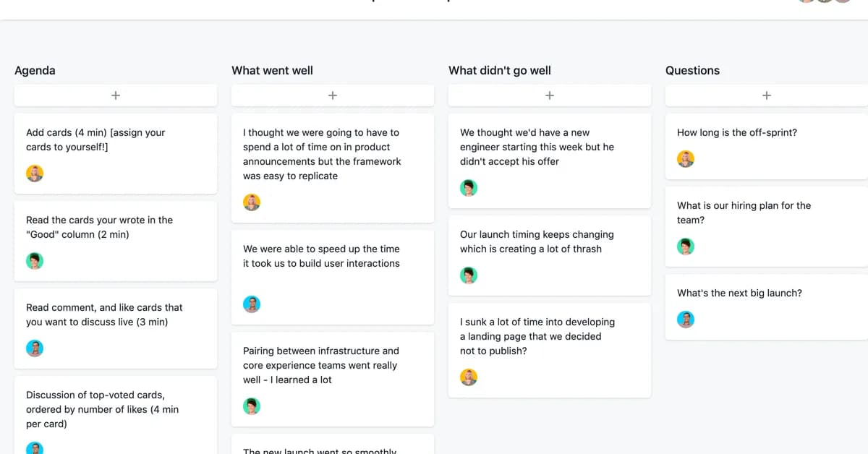Click the avatar on the off-sprint question card

(685, 158)
